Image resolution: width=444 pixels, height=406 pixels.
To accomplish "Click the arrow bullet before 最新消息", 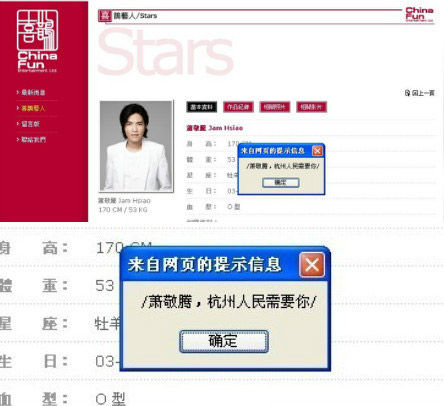I will pos(18,92).
